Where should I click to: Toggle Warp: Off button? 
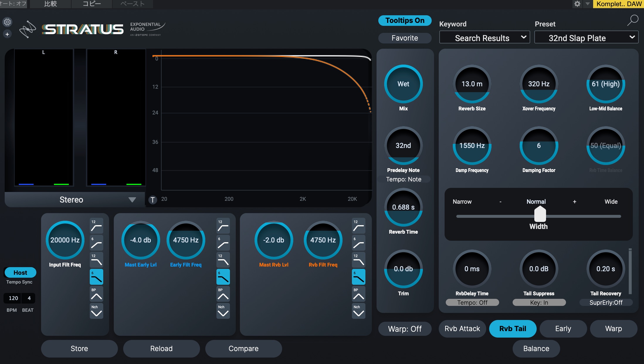click(x=405, y=329)
